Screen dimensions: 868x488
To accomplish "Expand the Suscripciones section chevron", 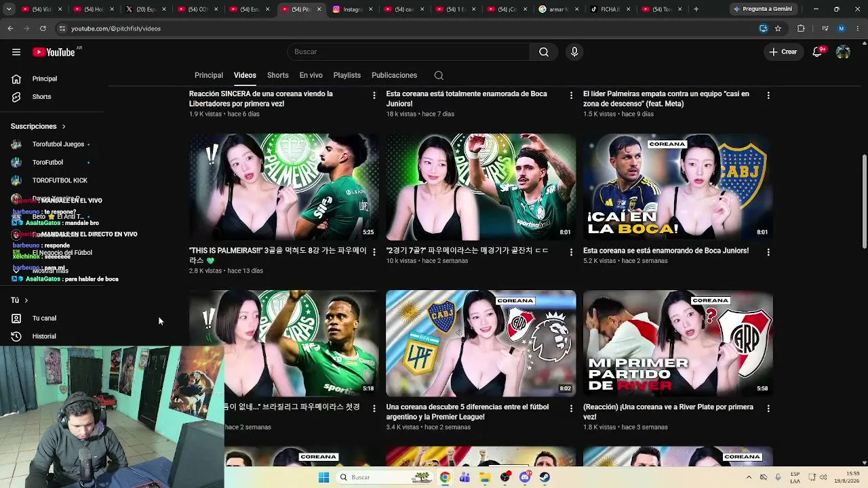I will coord(64,127).
